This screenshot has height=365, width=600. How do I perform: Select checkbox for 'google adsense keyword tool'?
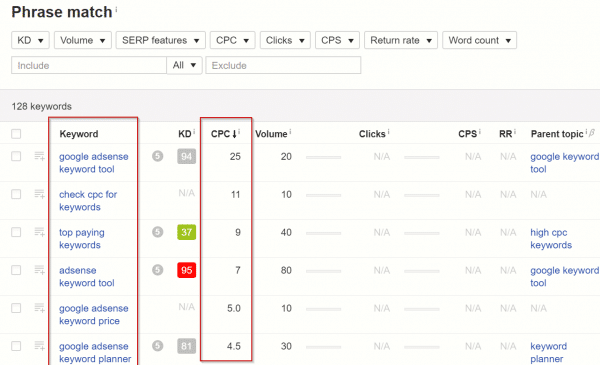16,156
